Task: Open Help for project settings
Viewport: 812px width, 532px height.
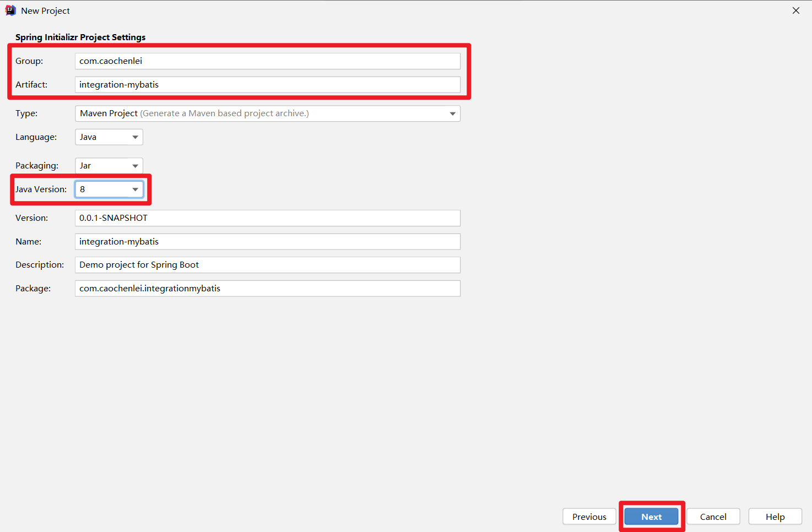Action: click(x=775, y=517)
